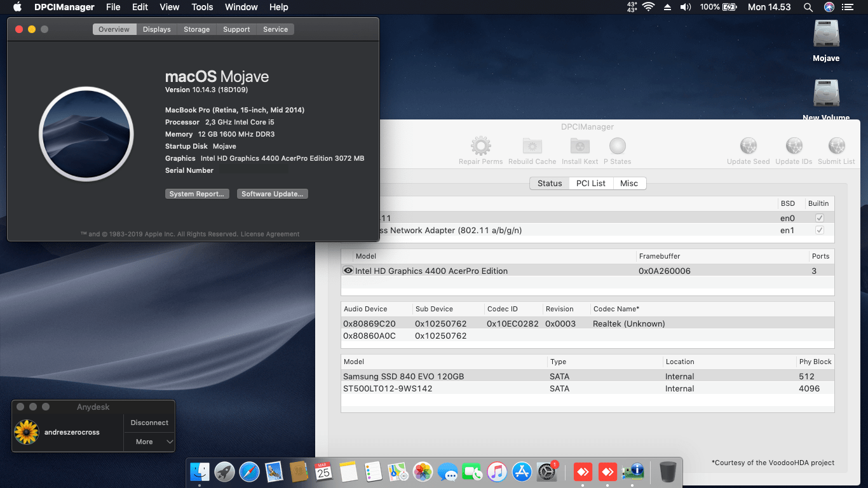
Task: Open the DPCIManager icon in the Dock
Action: (634, 471)
